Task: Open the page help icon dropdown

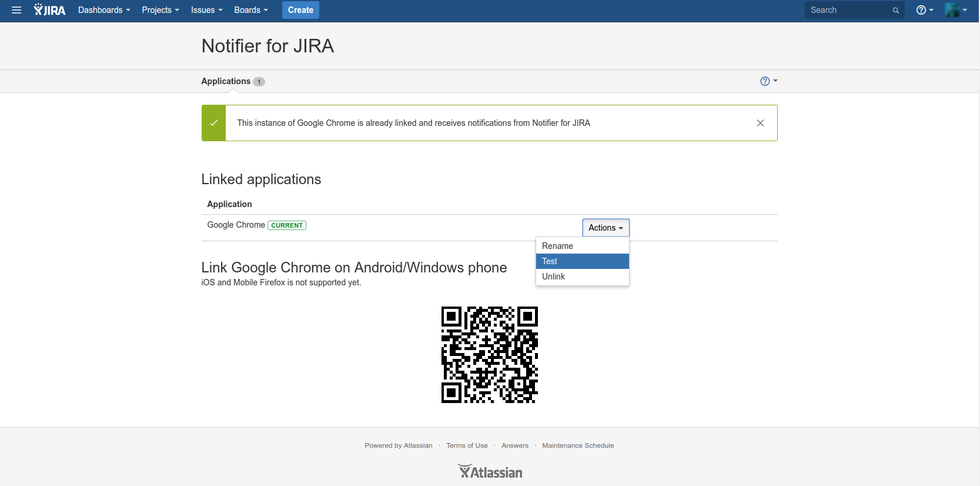Action: (769, 81)
